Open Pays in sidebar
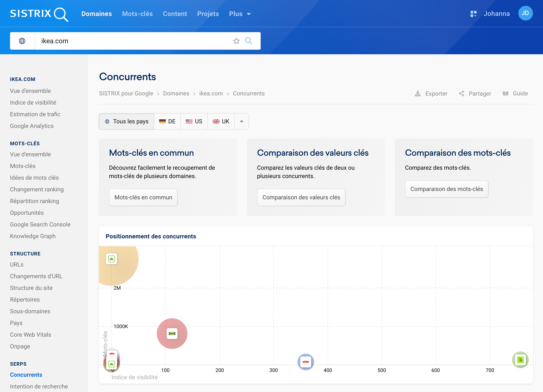 pyautogui.click(x=16, y=323)
